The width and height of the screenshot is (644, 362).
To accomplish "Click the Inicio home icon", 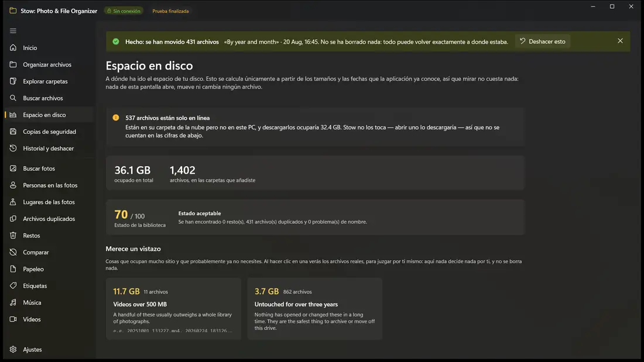I will click(13, 47).
